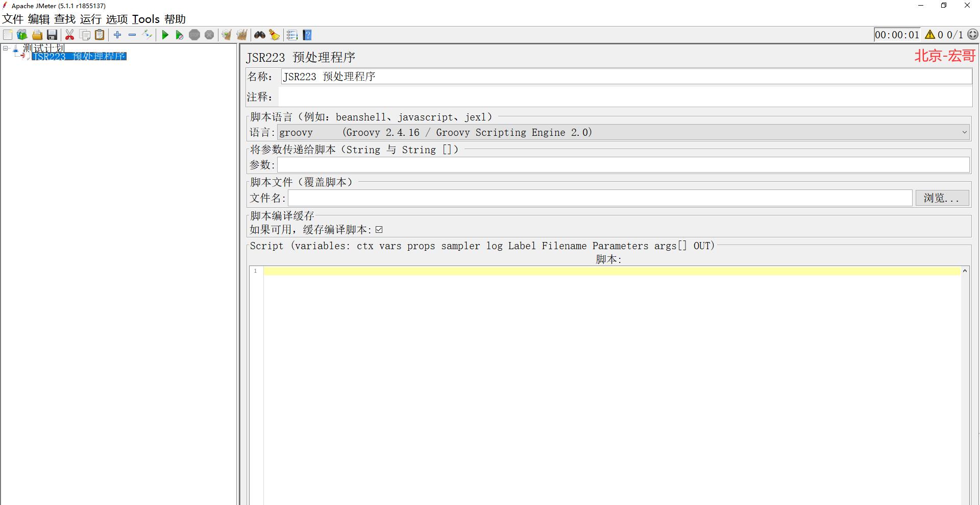980x505 pixels.
Task: Open the Templates toolbar icon
Action: pyautogui.click(x=22, y=35)
